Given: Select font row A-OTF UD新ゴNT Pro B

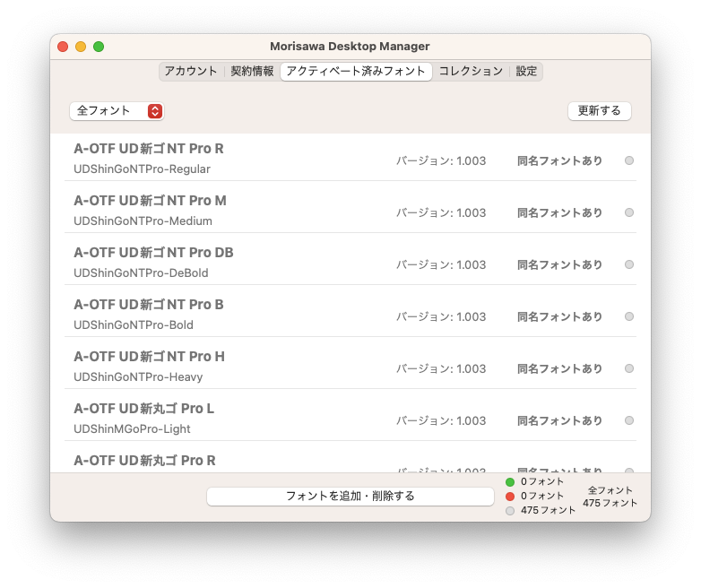Looking at the screenshot, I should click(350, 311).
